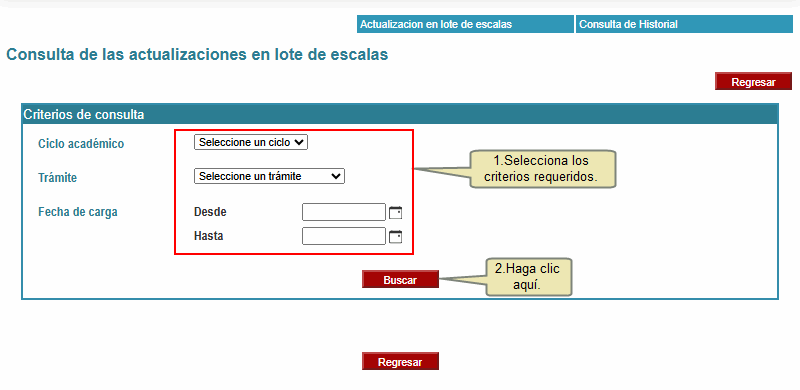800x390 pixels.
Task: Click the bottom center Regresar button
Action: tap(401, 361)
